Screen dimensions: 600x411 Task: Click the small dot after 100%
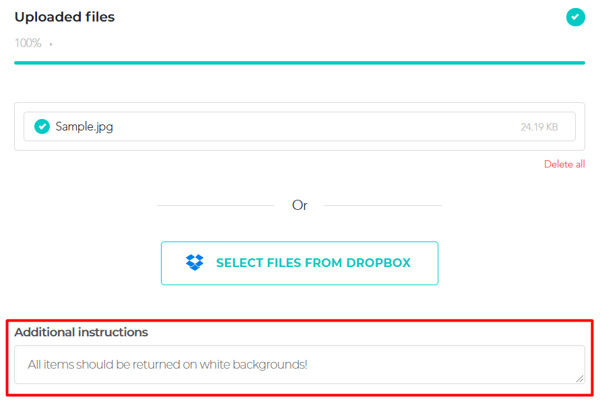coord(51,44)
